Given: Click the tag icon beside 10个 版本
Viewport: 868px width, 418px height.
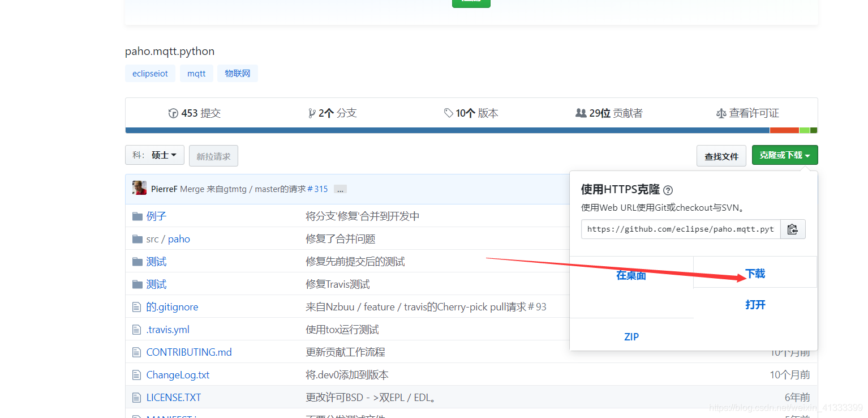Looking at the screenshot, I should pyautogui.click(x=449, y=113).
